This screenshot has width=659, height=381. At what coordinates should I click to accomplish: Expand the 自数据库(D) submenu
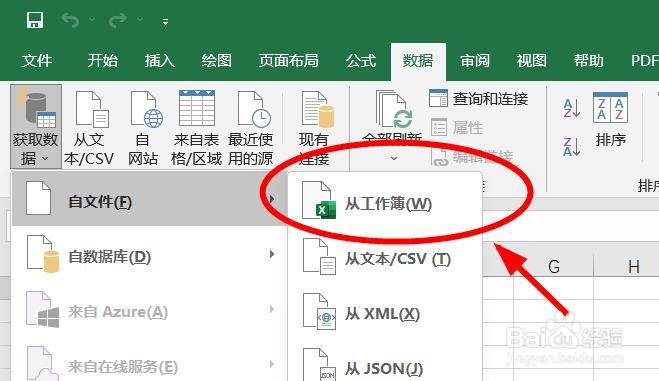pyautogui.click(x=149, y=255)
